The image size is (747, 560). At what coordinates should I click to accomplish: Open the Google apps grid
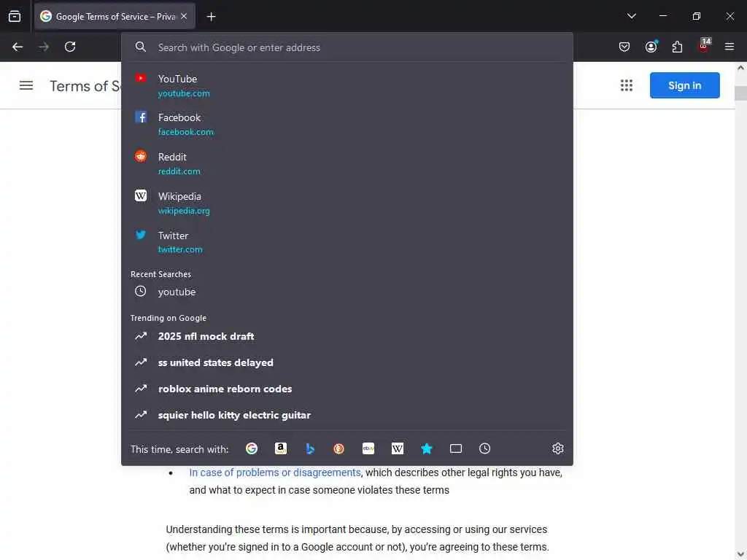coord(627,85)
